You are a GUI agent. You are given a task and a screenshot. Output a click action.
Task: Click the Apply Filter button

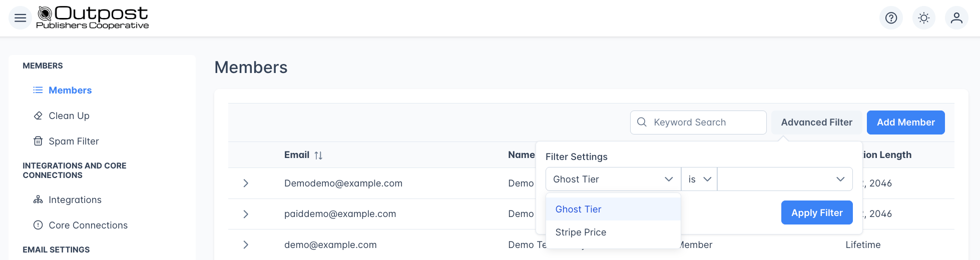click(x=817, y=212)
